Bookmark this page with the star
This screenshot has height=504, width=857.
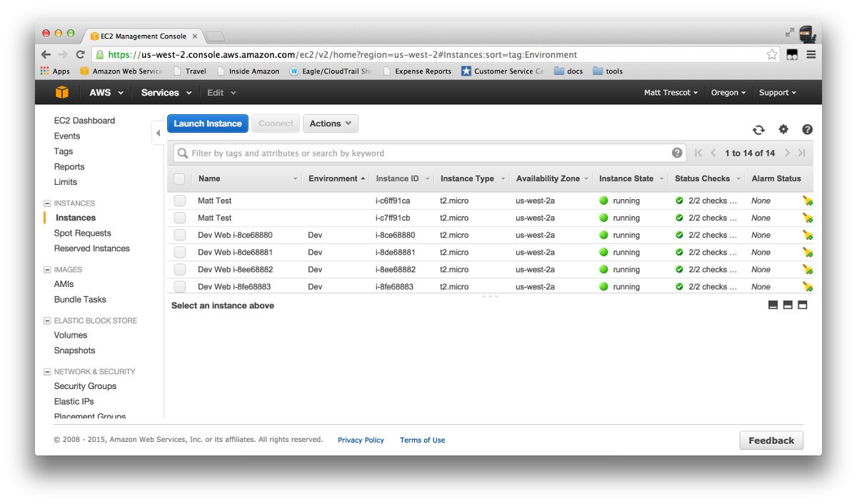click(772, 54)
